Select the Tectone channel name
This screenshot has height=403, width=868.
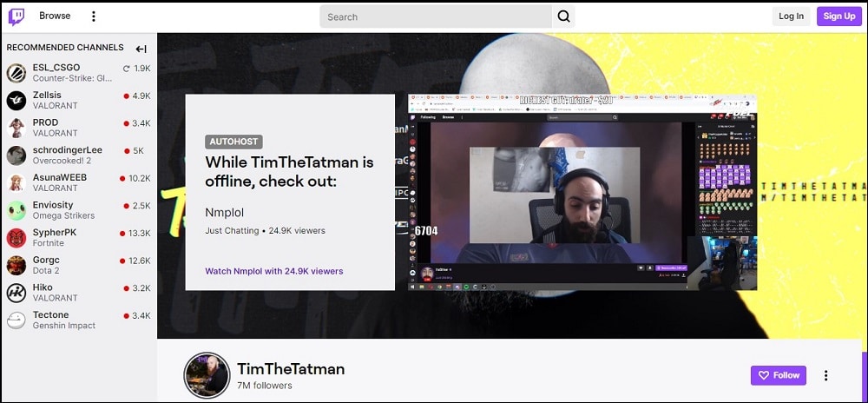pyautogui.click(x=51, y=314)
